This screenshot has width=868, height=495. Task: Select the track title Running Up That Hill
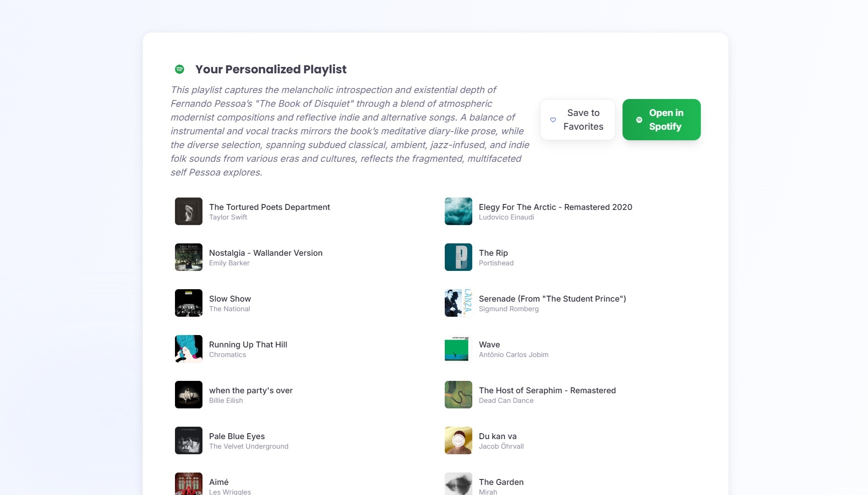click(248, 345)
